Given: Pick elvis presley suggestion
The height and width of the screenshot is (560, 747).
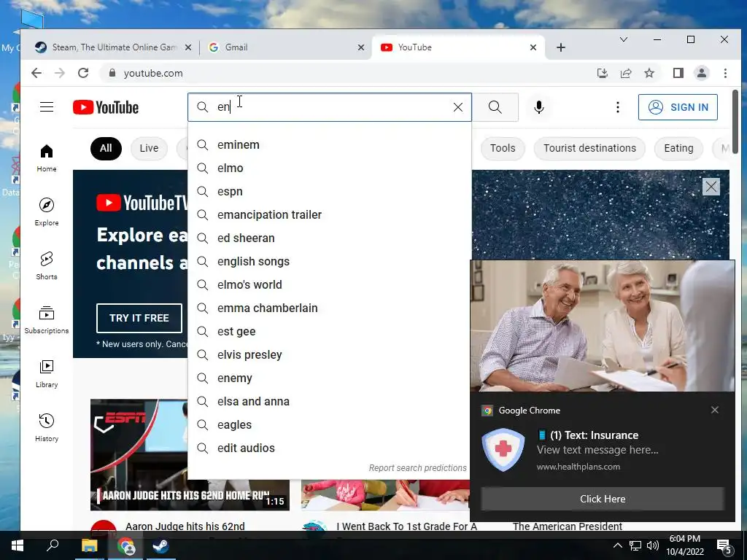Looking at the screenshot, I should (x=330, y=355).
